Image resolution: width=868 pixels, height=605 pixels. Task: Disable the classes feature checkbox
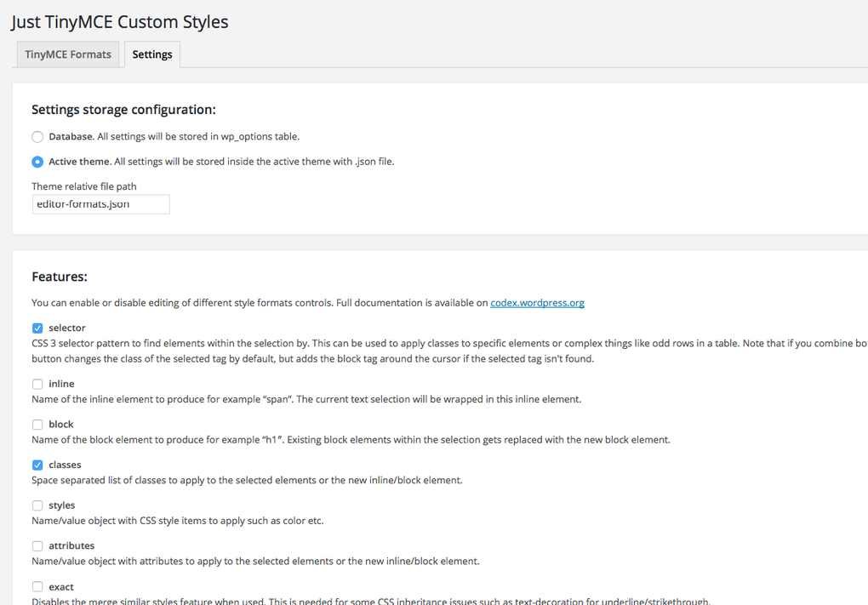pyautogui.click(x=37, y=465)
